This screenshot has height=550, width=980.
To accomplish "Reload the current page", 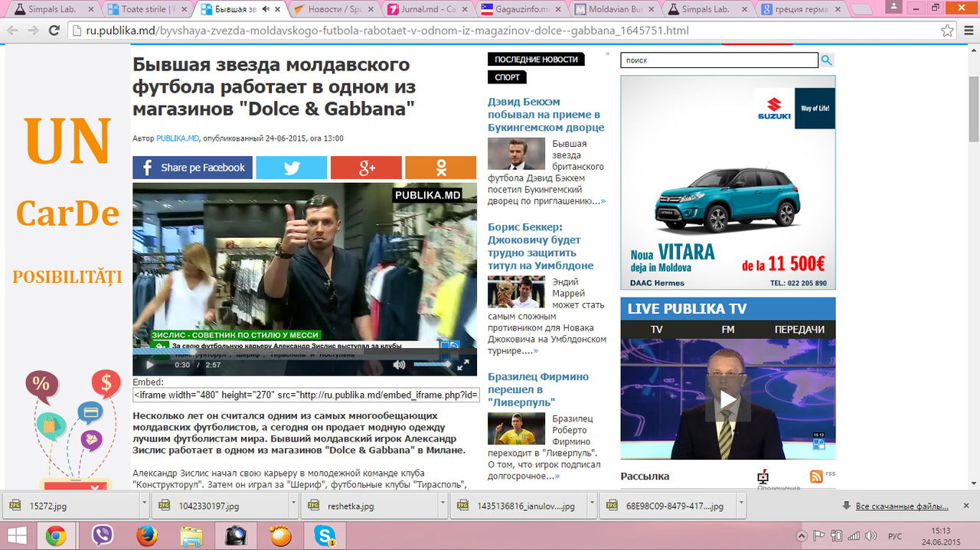I will pos(54,31).
